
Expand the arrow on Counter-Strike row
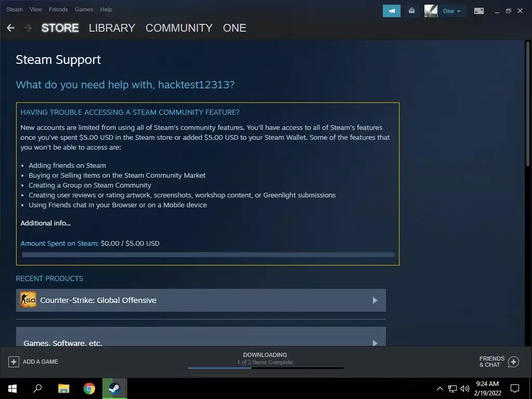[x=375, y=300]
